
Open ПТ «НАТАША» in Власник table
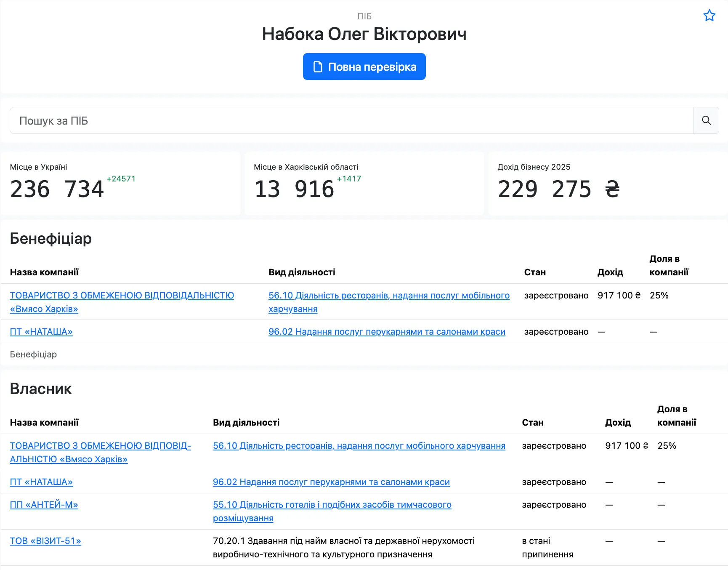(x=41, y=482)
